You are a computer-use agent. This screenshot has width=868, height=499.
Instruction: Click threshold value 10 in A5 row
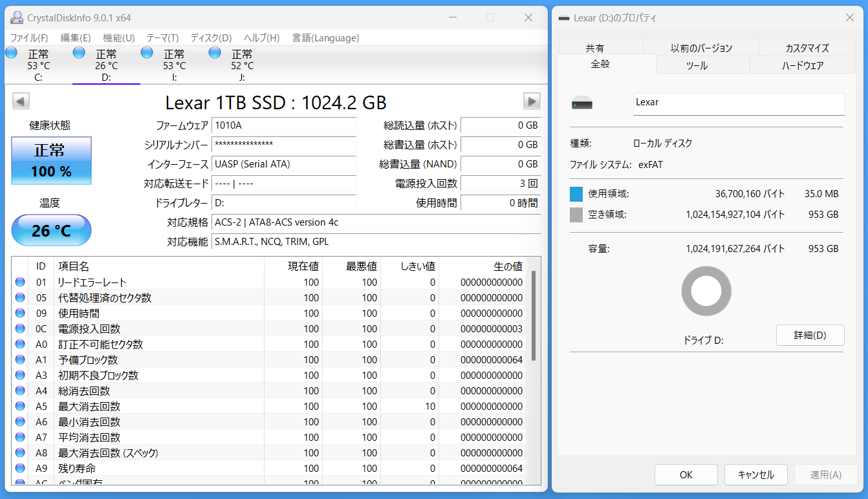click(430, 407)
